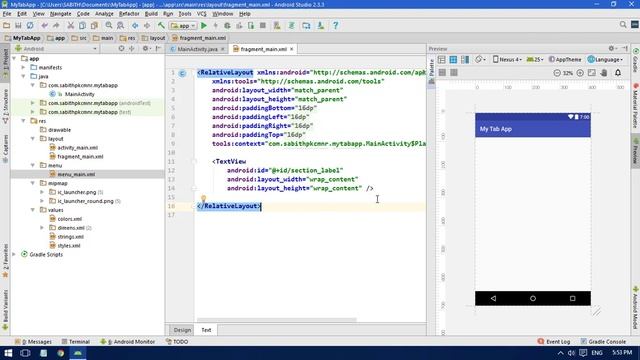Click the Save All toolbar icon

coord(18,25)
